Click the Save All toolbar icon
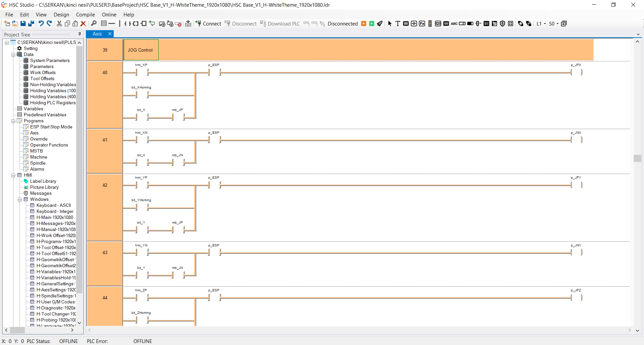 click(31, 23)
